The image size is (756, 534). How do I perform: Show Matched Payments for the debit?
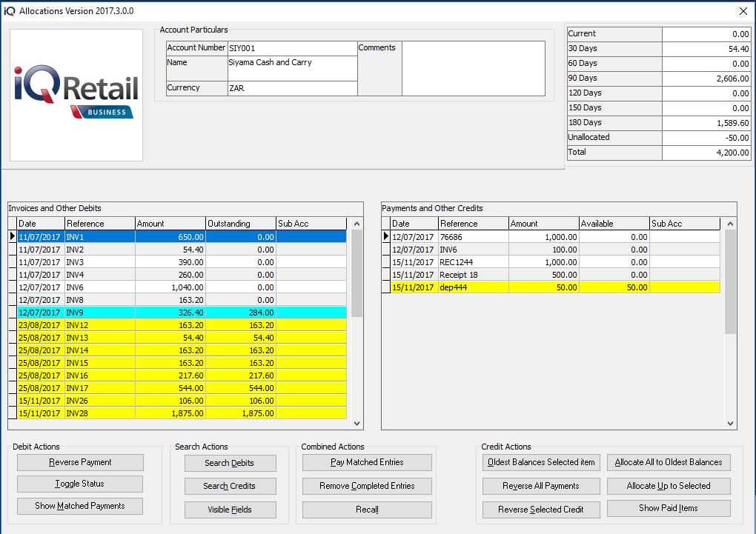(x=80, y=506)
